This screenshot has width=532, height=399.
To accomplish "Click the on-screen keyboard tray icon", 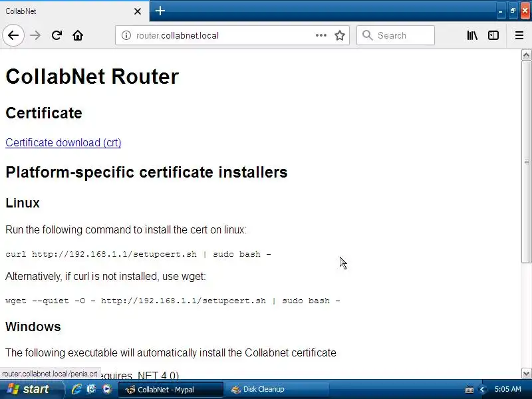I will [x=469, y=390].
